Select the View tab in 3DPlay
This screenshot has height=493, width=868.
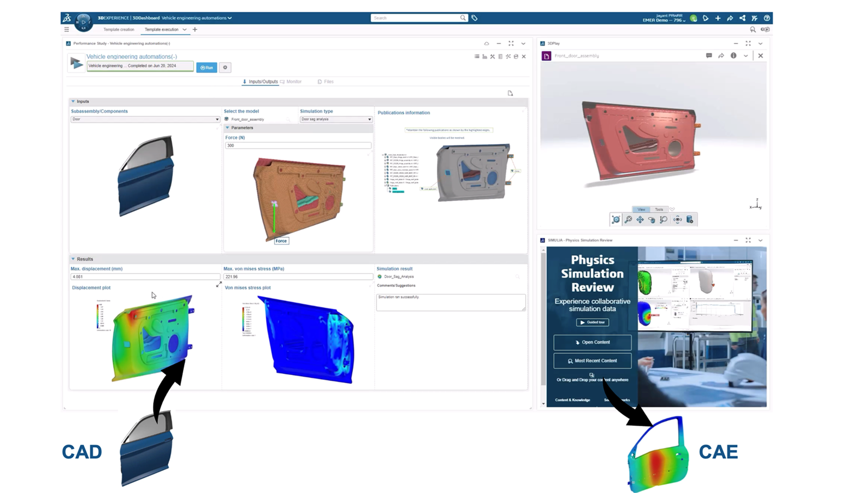click(641, 209)
